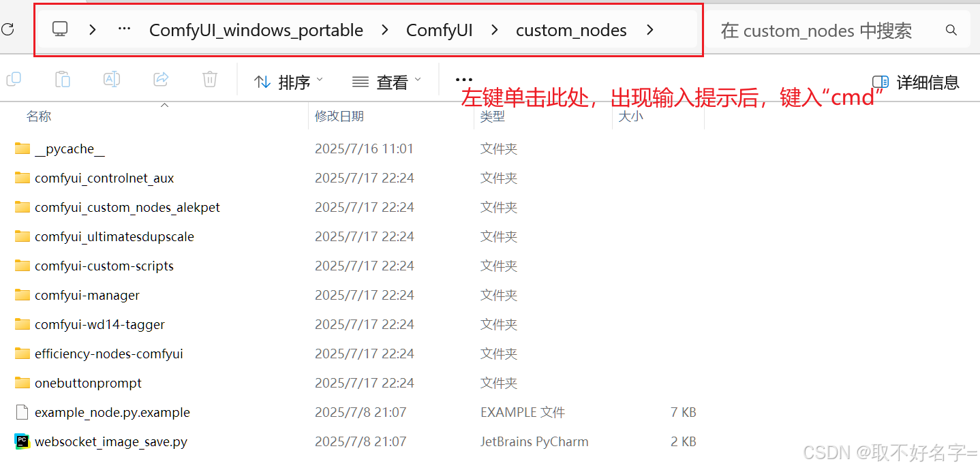The height and width of the screenshot is (470, 980).
Task: Open the 查看 view dropdown
Action: pos(387,82)
